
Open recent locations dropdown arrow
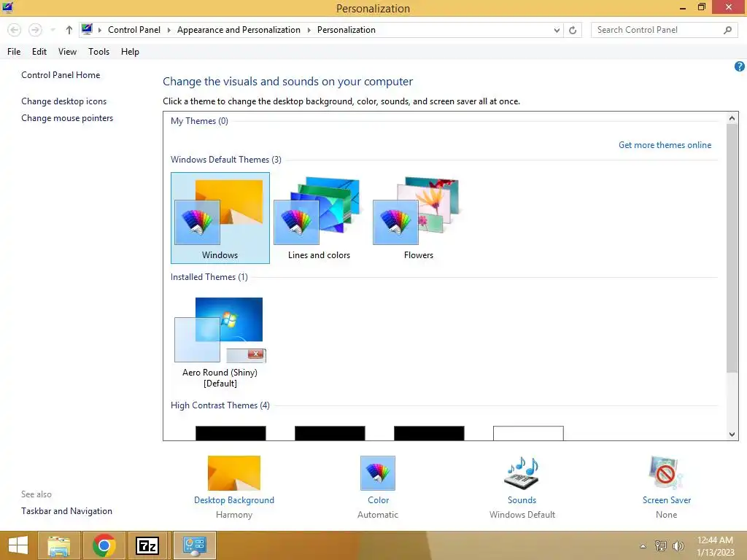[x=53, y=30]
